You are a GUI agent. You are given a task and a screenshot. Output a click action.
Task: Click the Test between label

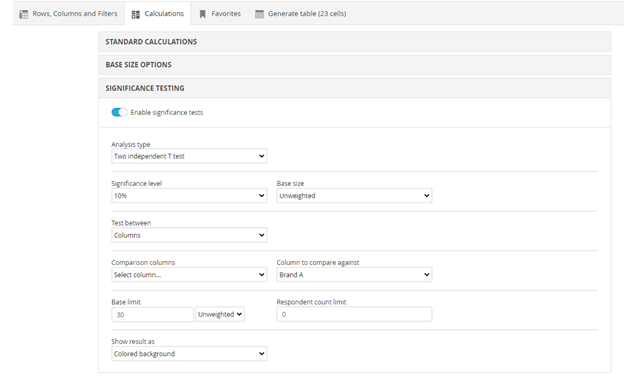(x=131, y=223)
